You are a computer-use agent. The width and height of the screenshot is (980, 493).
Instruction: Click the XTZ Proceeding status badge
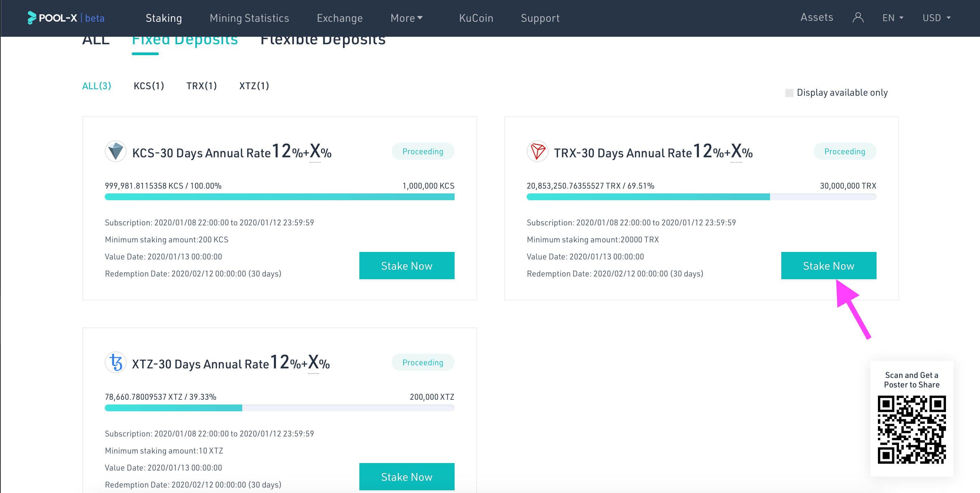click(423, 362)
